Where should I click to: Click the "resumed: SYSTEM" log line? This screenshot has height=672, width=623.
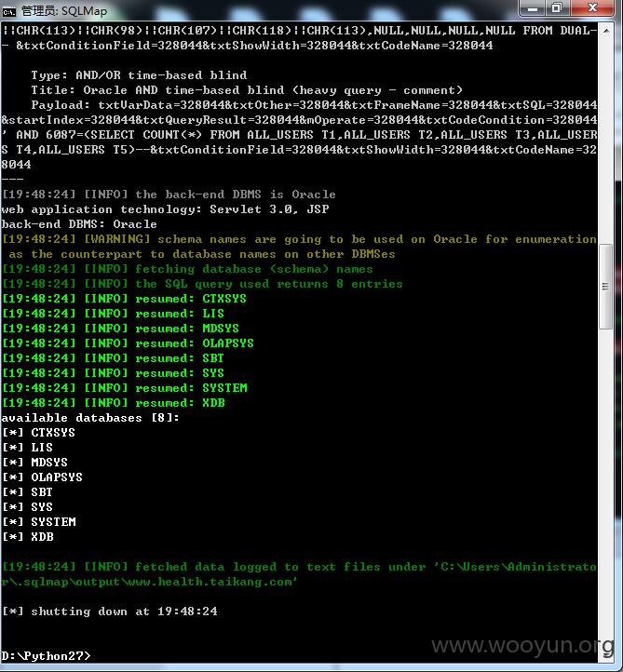pyautogui.click(x=125, y=388)
